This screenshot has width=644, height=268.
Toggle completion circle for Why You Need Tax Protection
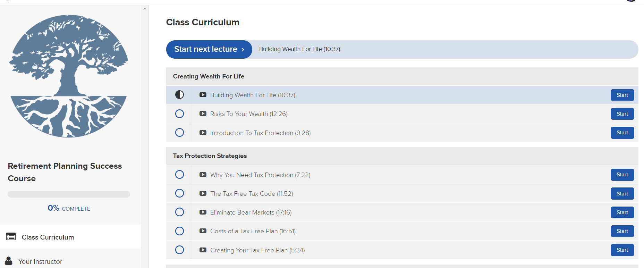[x=179, y=174]
